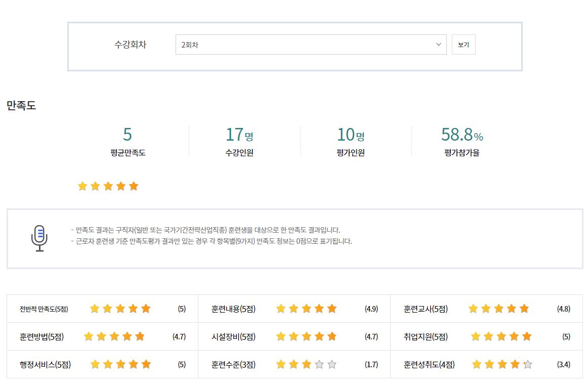
Task: Click the 훈련수준 three-star rating
Action: (x=306, y=365)
